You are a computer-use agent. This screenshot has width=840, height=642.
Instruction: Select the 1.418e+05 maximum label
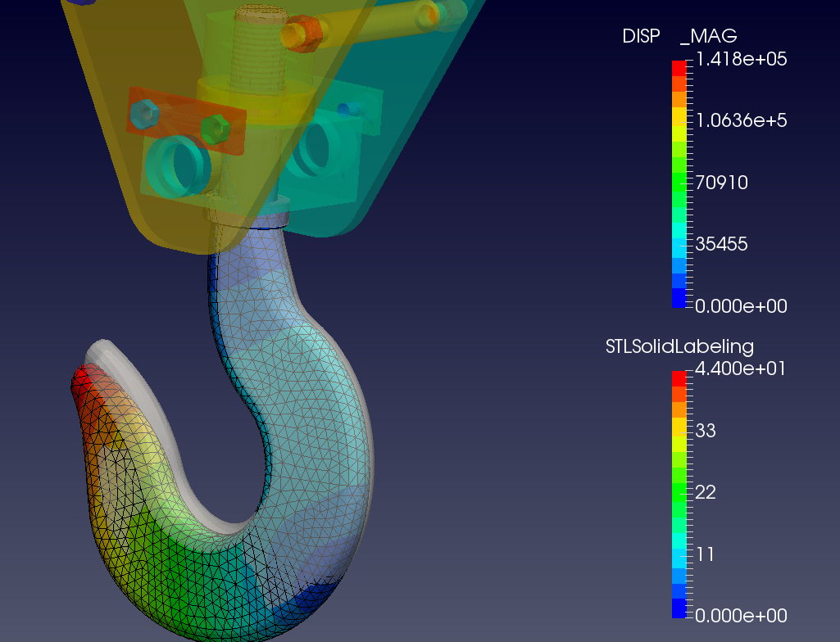point(741,59)
